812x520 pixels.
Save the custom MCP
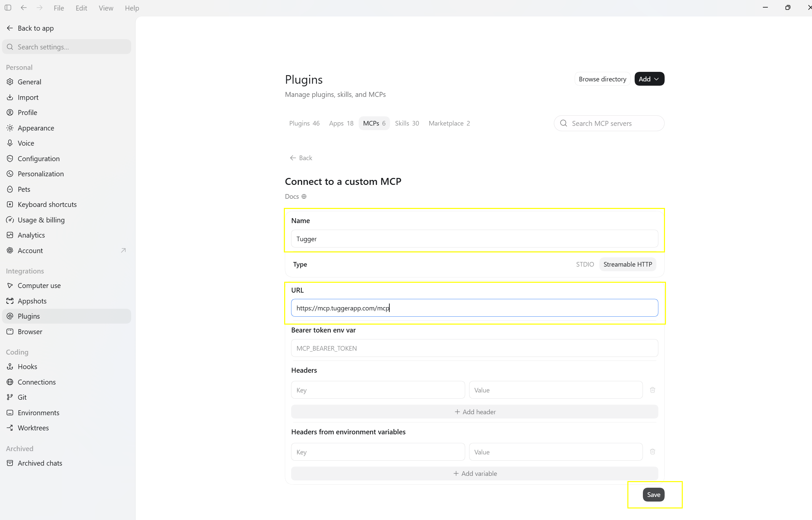[653, 495]
